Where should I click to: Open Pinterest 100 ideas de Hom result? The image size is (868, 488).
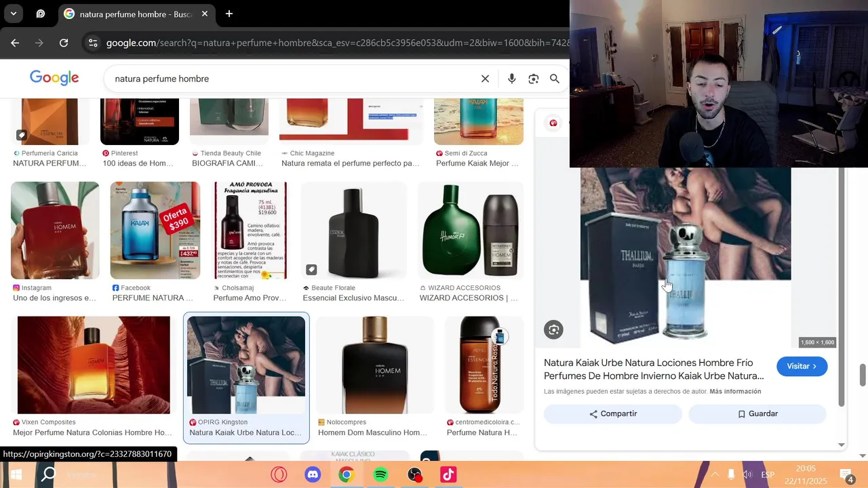pyautogui.click(x=138, y=163)
